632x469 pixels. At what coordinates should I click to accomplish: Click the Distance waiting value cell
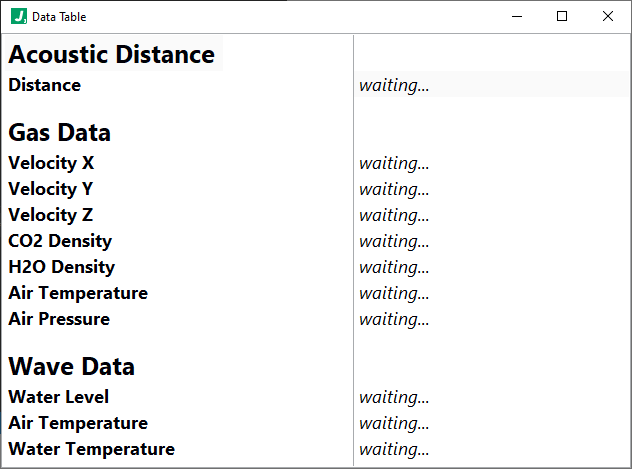pyautogui.click(x=491, y=84)
